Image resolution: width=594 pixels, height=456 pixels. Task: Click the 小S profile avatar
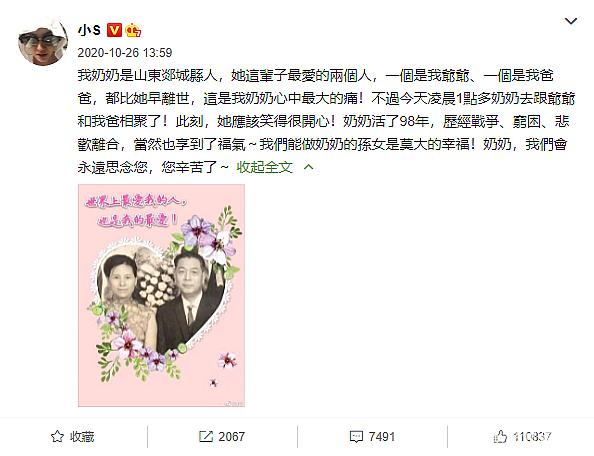tap(43, 42)
